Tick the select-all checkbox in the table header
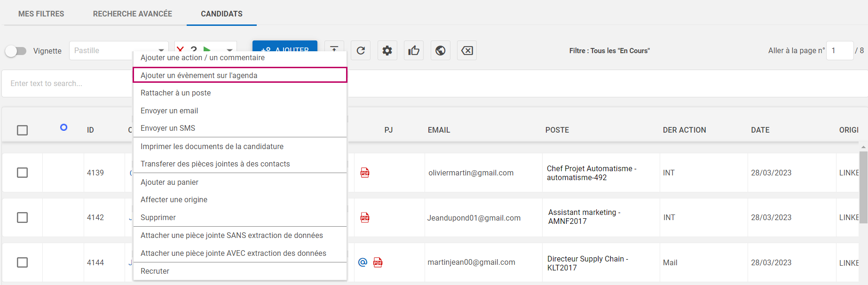This screenshot has height=285, width=868. [x=22, y=130]
